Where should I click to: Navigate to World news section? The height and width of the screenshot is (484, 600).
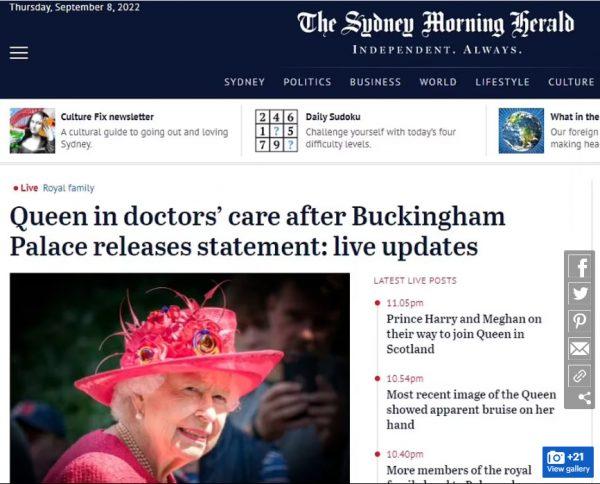point(438,82)
